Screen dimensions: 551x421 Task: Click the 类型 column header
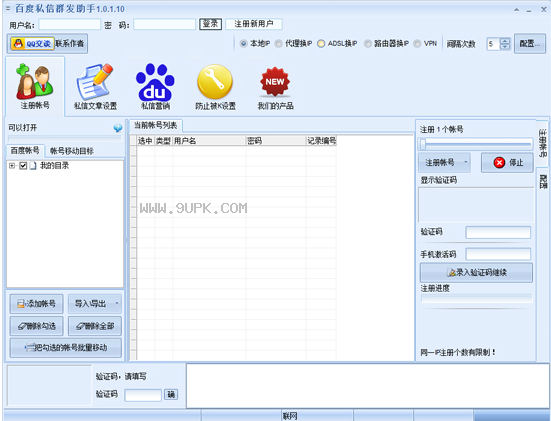(163, 141)
